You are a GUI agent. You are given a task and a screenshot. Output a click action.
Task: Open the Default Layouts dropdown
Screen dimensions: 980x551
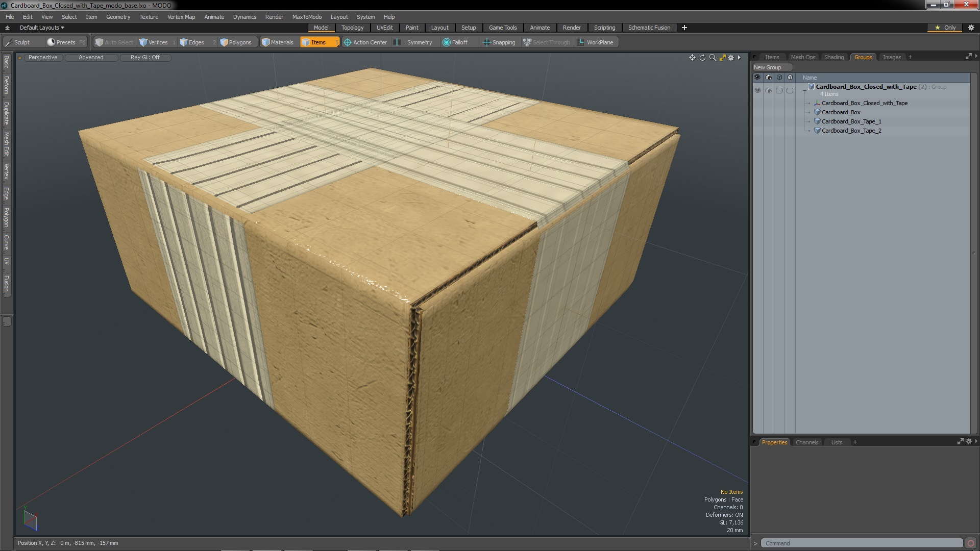pyautogui.click(x=42, y=28)
